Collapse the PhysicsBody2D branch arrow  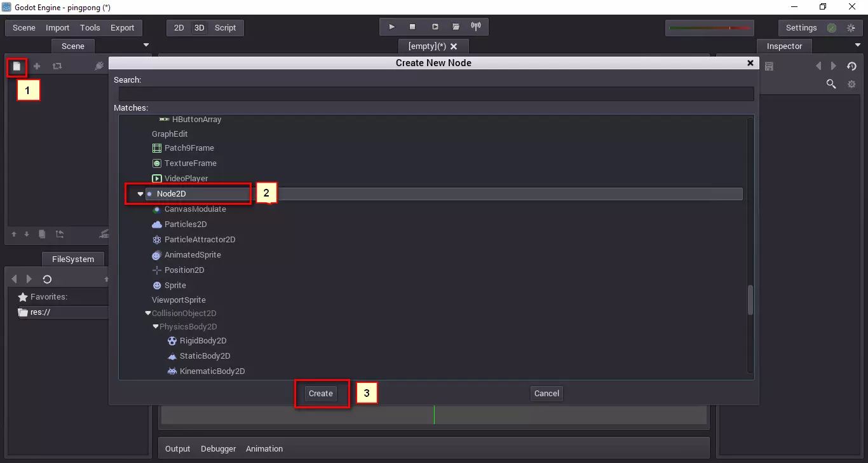coord(156,327)
